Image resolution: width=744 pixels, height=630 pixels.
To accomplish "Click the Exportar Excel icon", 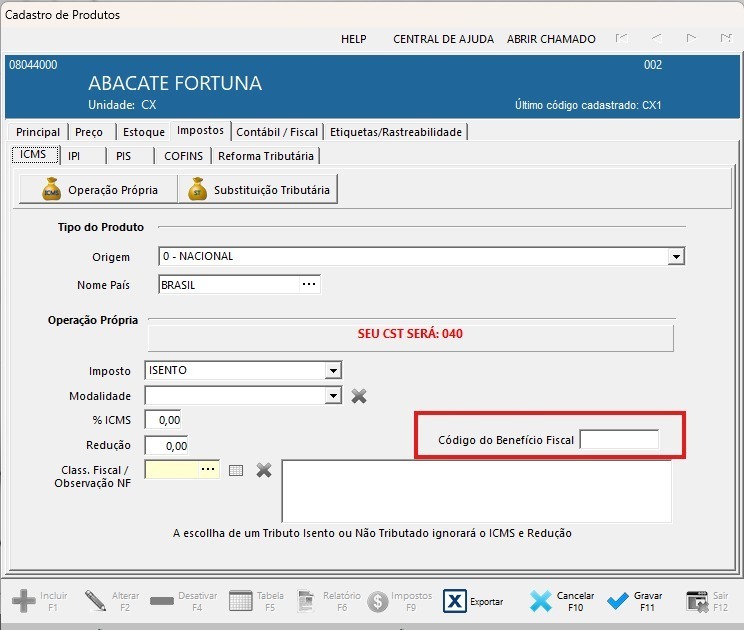I will [x=455, y=601].
